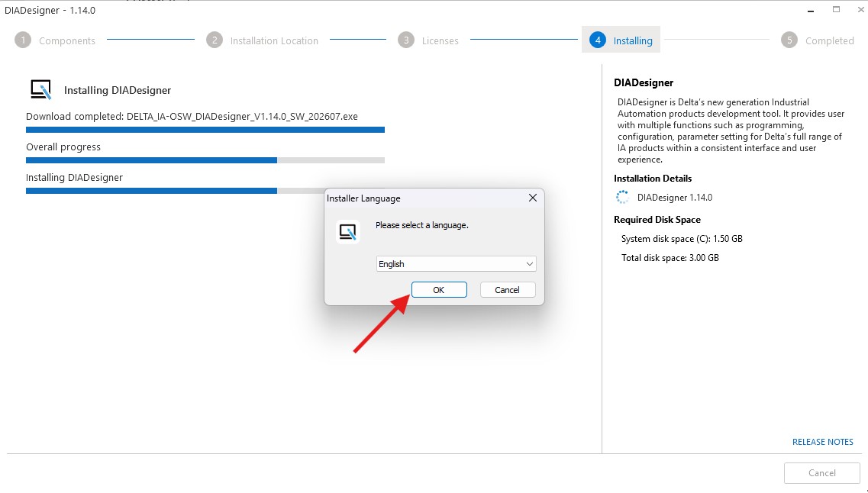Select the Completed step

pos(818,40)
